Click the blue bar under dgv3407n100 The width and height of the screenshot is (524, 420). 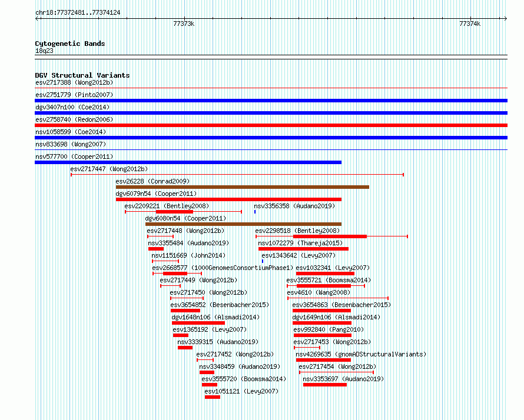[x=271, y=113]
